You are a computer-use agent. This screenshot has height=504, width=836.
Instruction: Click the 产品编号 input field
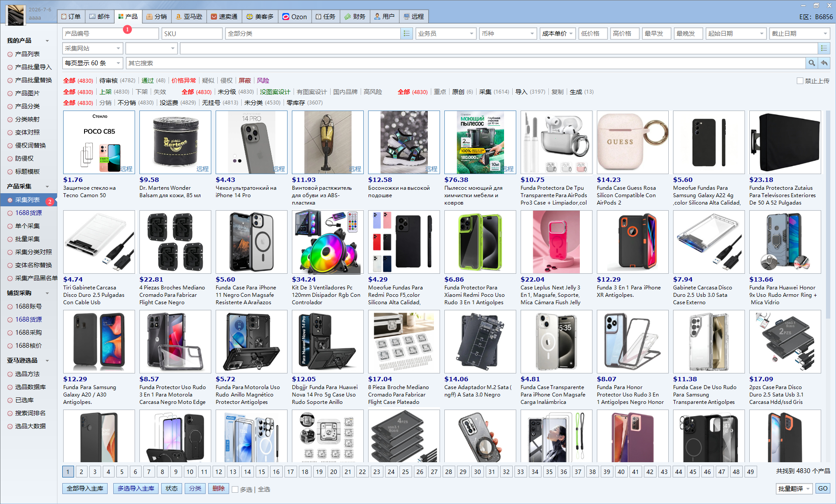click(x=111, y=34)
